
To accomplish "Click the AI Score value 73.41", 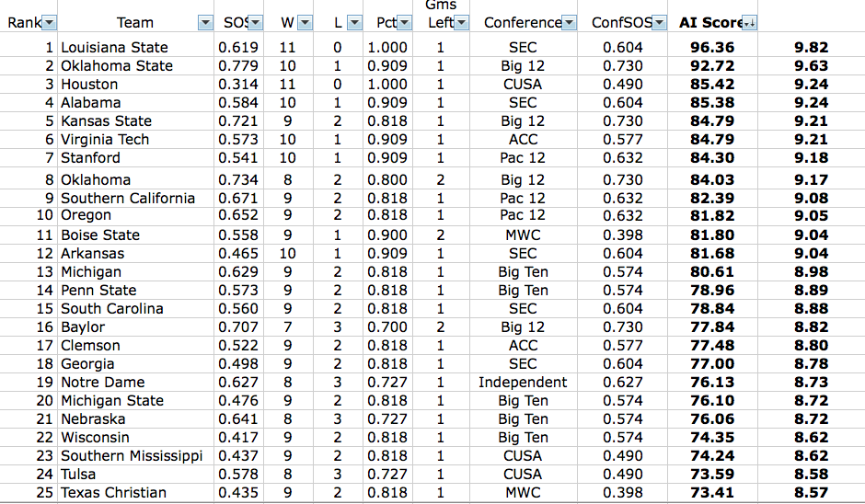I will (x=712, y=492).
